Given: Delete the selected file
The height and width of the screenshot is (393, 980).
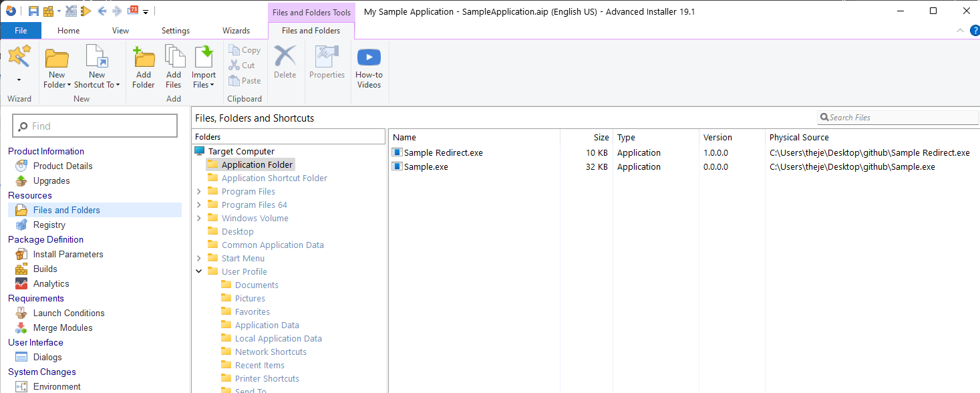Looking at the screenshot, I should 285,65.
